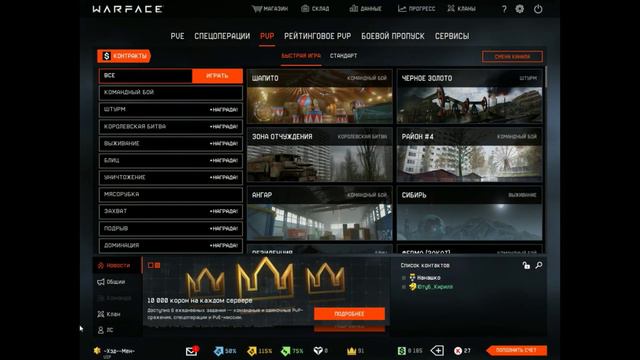Choose the Район #4 map card

(x=470, y=155)
